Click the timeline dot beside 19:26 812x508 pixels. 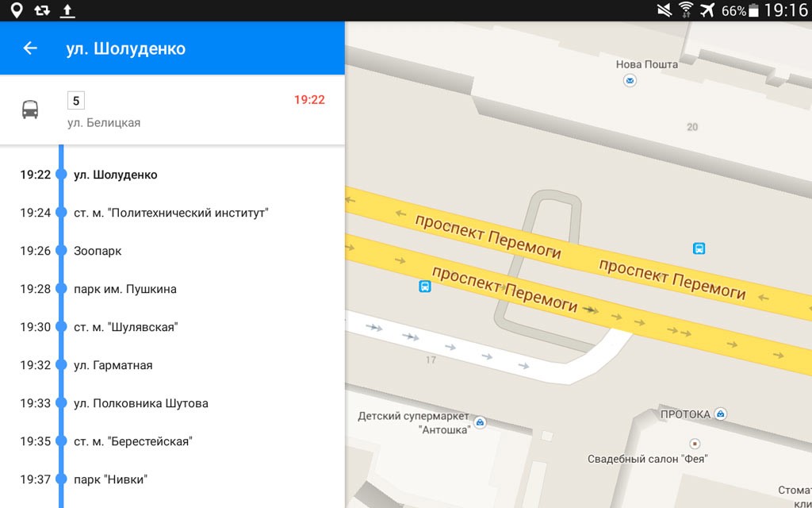tap(62, 251)
